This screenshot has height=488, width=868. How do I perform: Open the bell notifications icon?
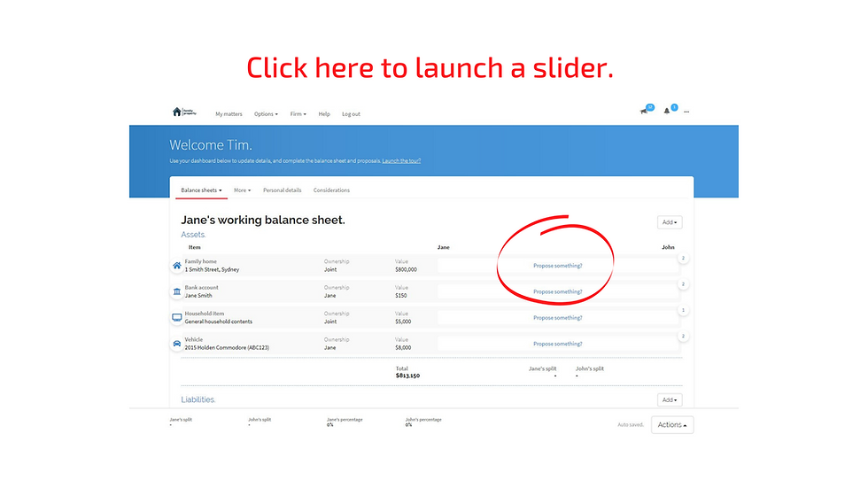click(667, 112)
